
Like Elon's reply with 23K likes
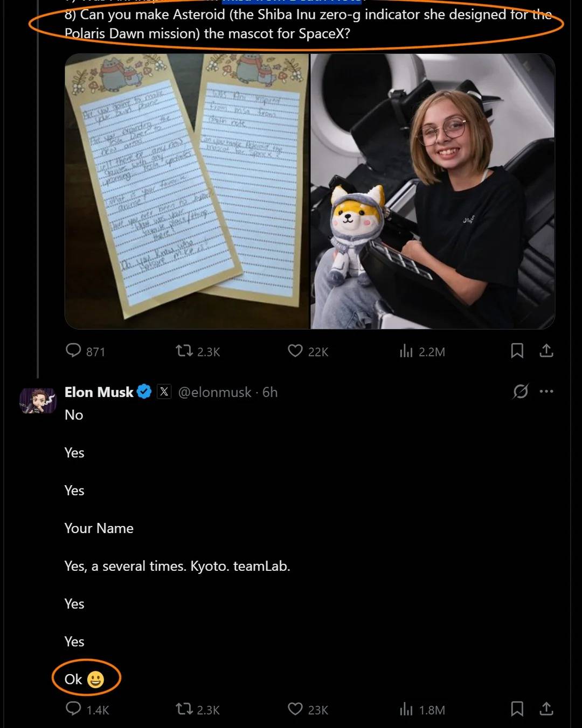point(295,709)
